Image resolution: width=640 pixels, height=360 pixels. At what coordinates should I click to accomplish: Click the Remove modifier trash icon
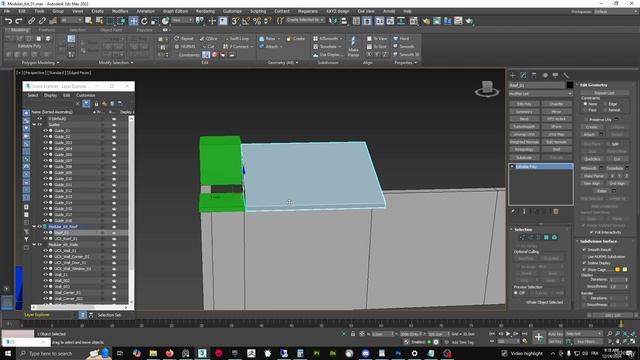[556, 211]
